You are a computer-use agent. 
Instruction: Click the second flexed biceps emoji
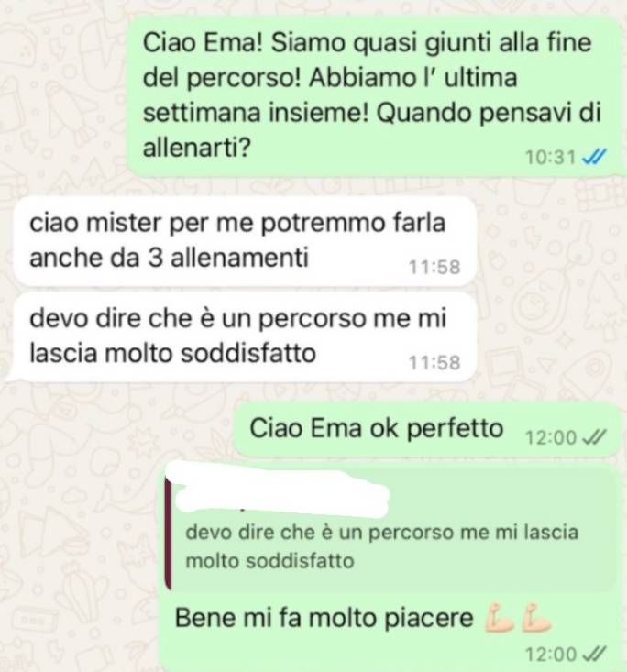tap(536, 618)
